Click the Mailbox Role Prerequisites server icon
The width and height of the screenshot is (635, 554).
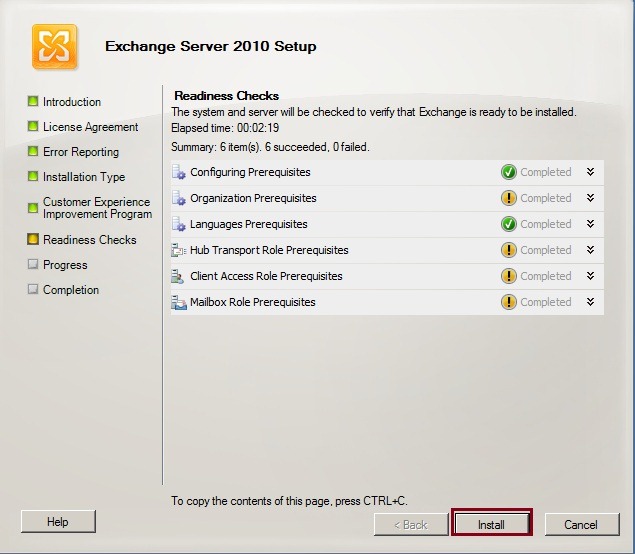point(179,302)
